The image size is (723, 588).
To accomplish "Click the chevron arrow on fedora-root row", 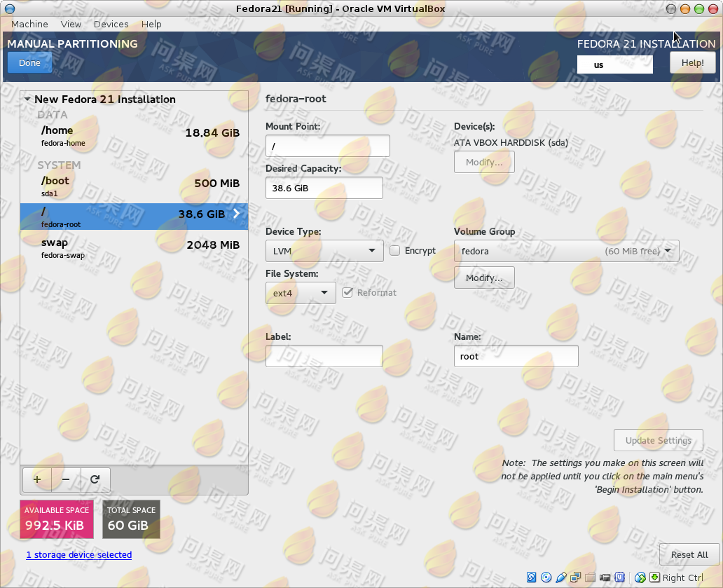I will [x=237, y=214].
